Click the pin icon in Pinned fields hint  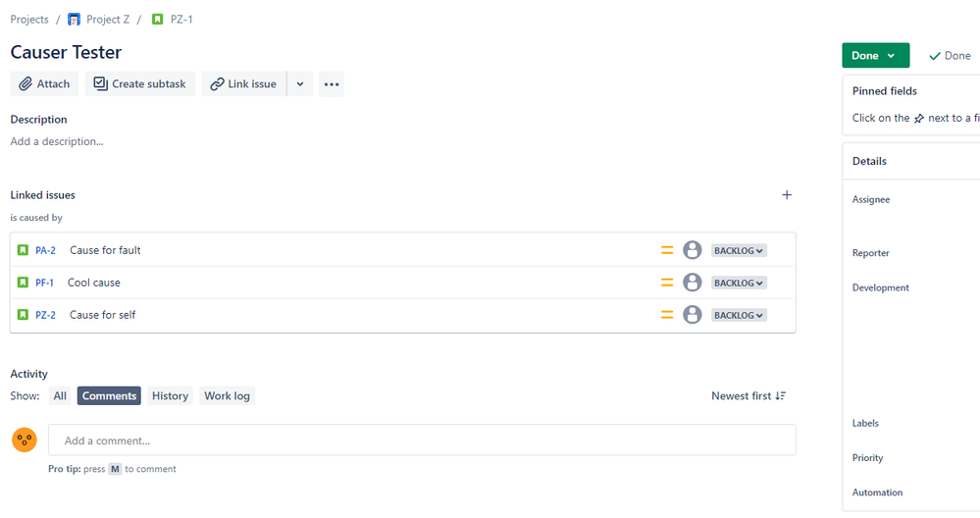click(x=919, y=118)
